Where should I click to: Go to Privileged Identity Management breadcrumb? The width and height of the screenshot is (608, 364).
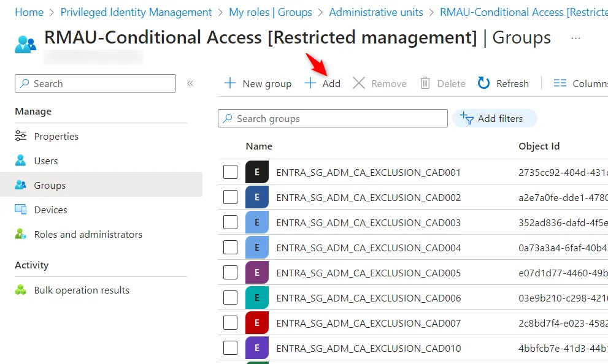(x=136, y=12)
